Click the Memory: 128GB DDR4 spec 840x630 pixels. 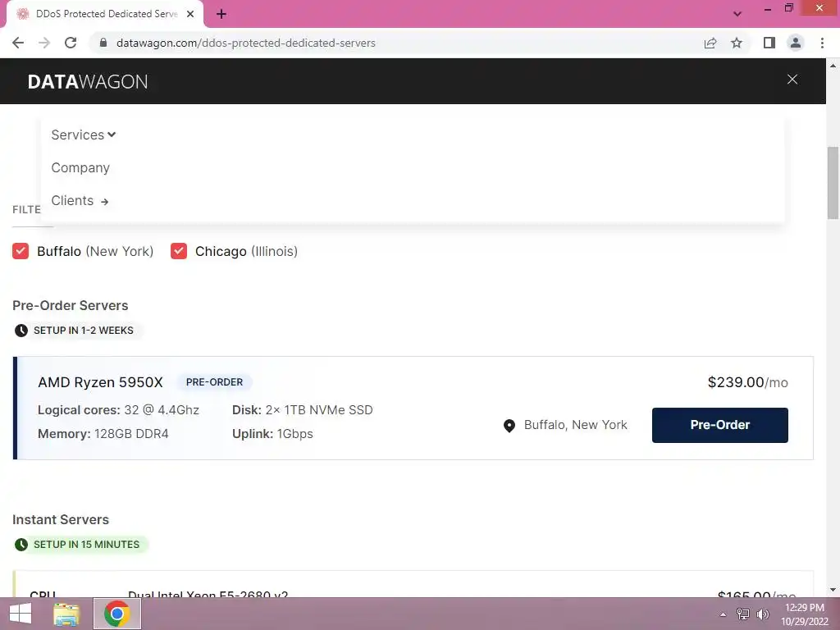pyautogui.click(x=103, y=434)
